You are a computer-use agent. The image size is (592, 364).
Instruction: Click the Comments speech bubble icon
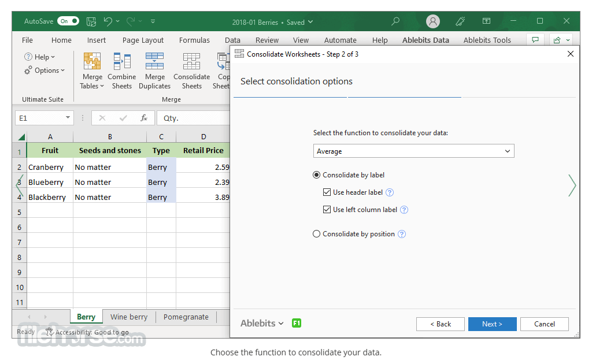(535, 40)
